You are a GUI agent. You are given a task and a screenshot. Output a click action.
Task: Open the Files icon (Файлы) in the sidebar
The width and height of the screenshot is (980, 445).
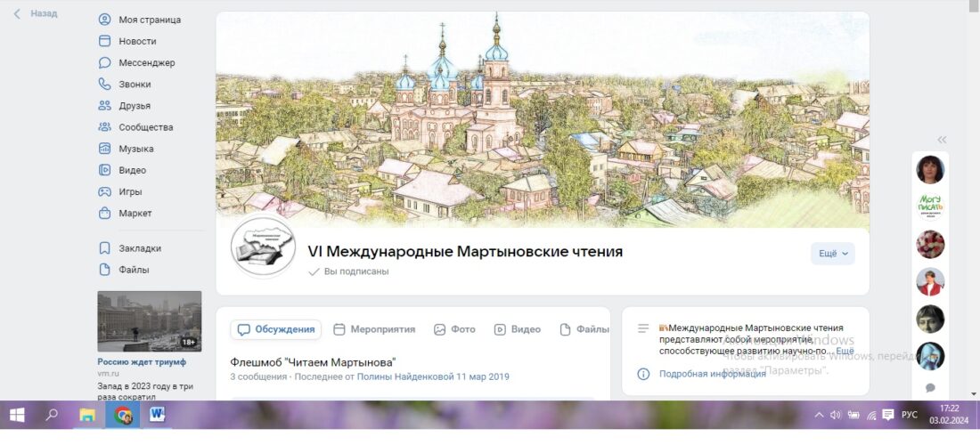[104, 270]
